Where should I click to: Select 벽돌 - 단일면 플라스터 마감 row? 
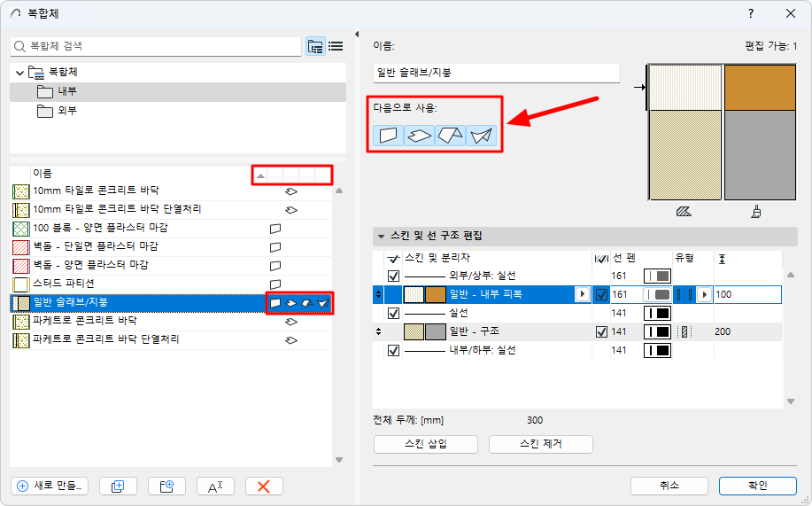pyautogui.click(x=171, y=246)
